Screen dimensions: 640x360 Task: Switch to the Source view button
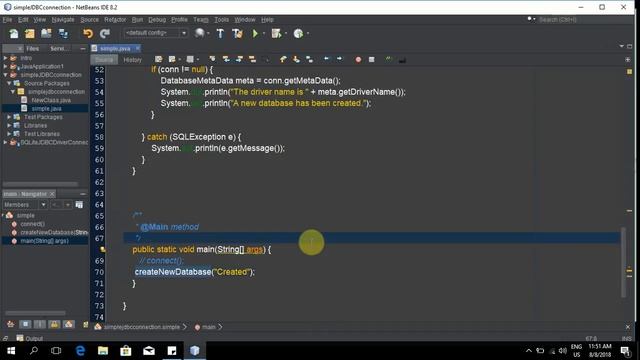pos(104,60)
